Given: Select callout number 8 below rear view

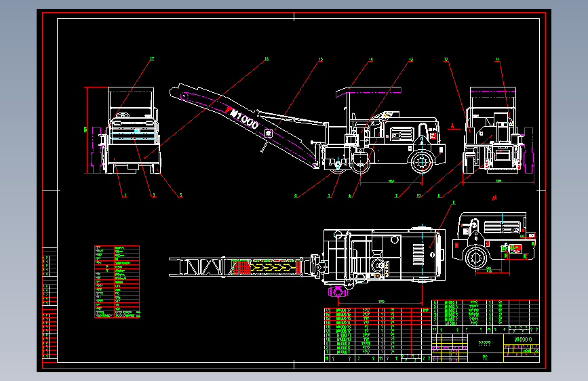Looking at the screenshot, I should (x=439, y=196).
